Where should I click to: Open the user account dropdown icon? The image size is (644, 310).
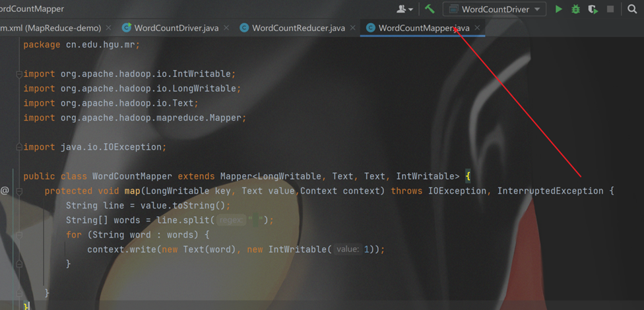[x=405, y=9]
